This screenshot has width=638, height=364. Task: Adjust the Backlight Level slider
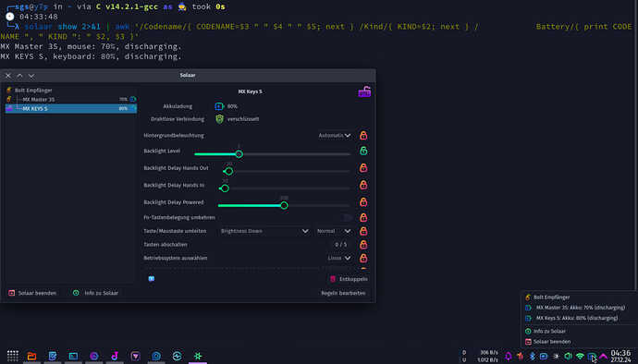tap(272, 154)
